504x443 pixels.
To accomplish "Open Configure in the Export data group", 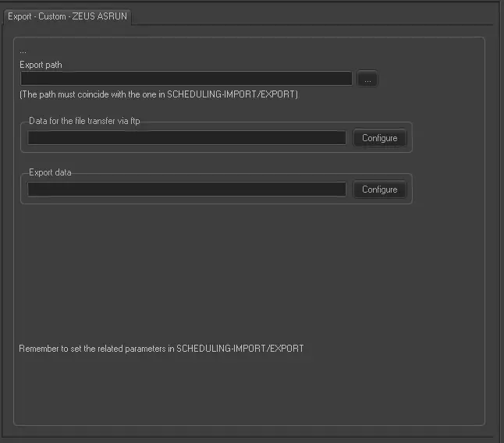I will point(380,190).
